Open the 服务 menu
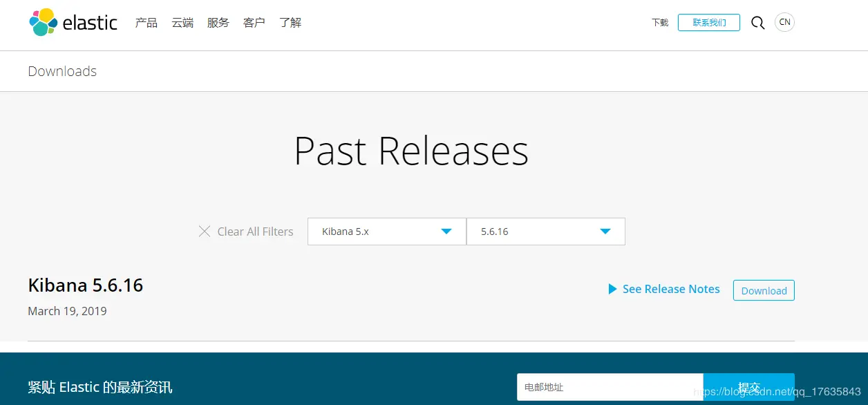868x405 pixels. click(x=218, y=23)
